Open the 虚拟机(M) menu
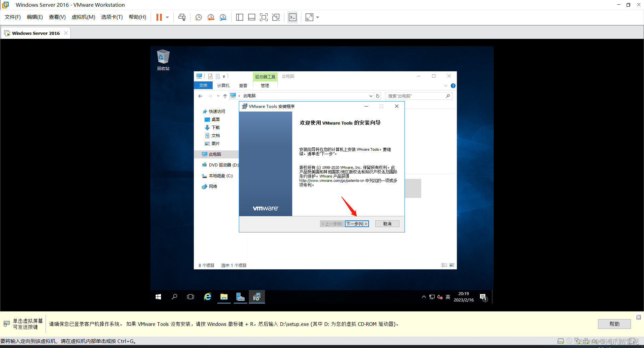 click(x=84, y=17)
